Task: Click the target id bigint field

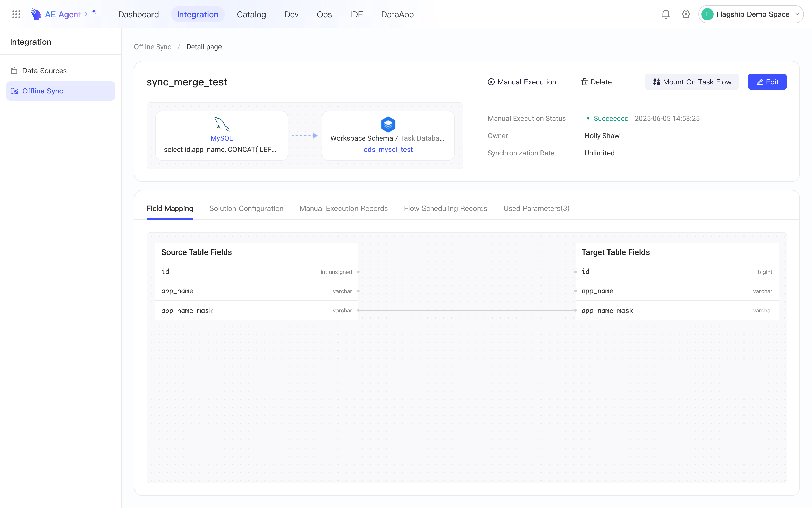Action: [677, 272]
